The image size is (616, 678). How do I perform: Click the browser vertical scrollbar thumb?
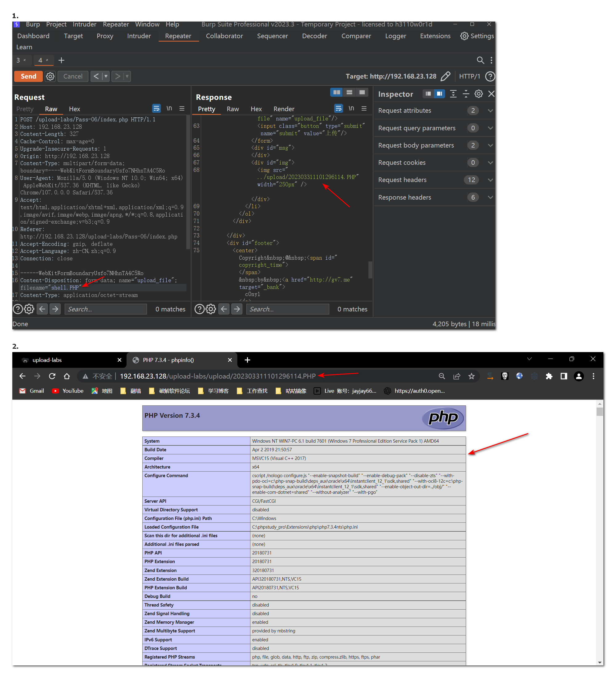[600, 412]
